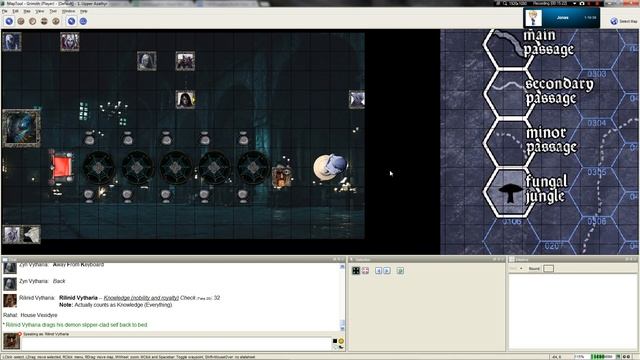Click the green memory usage bar
Screen dimensions: 640x360
tap(603, 357)
